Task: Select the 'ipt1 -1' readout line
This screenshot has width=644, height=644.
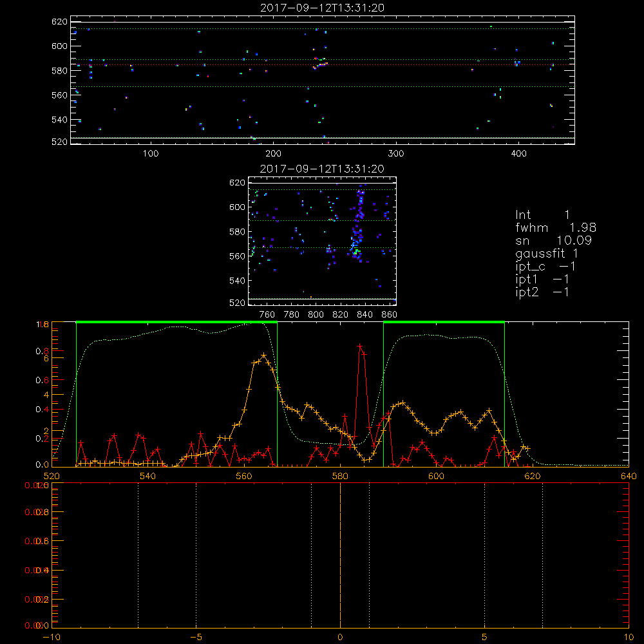Action: [x=542, y=279]
